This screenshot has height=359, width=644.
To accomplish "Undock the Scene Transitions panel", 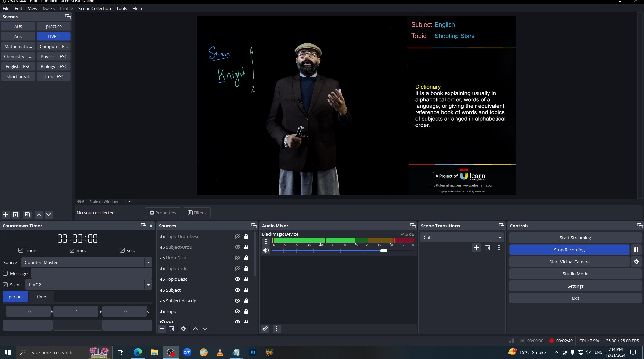I will click(501, 226).
